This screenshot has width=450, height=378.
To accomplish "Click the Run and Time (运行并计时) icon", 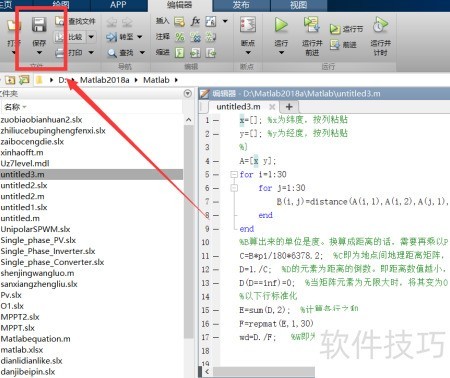I will pyautogui.click(x=380, y=25).
